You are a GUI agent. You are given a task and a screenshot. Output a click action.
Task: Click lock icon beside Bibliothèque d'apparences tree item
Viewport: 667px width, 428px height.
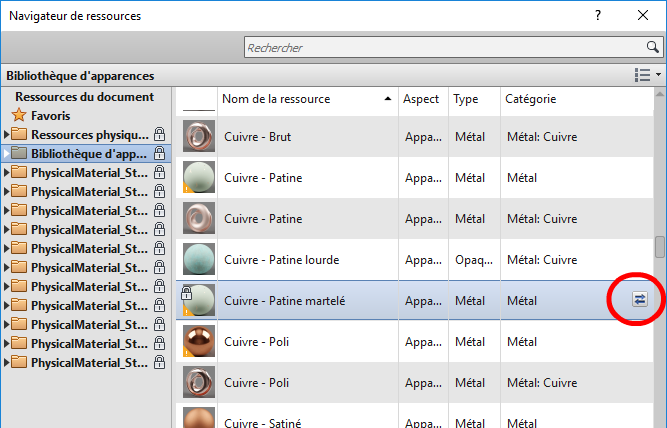coord(159,154)
